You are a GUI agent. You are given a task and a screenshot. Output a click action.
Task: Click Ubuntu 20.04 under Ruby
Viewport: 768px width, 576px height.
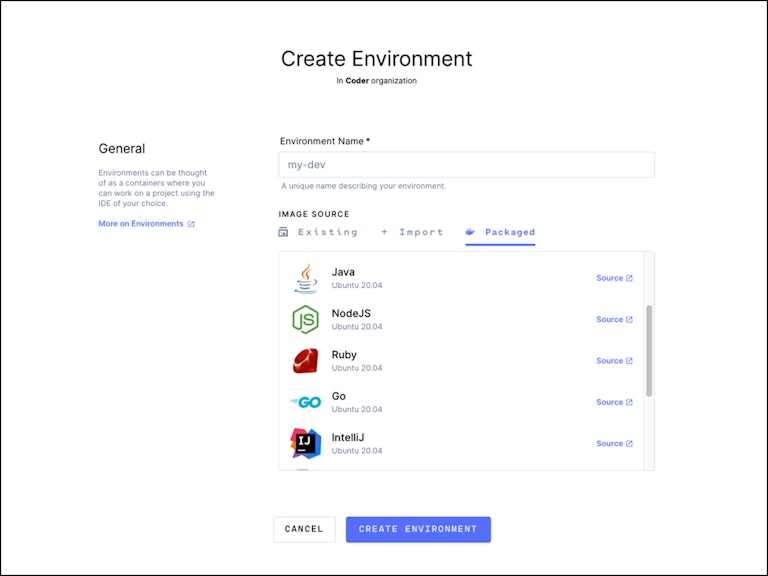coord(357,368)
